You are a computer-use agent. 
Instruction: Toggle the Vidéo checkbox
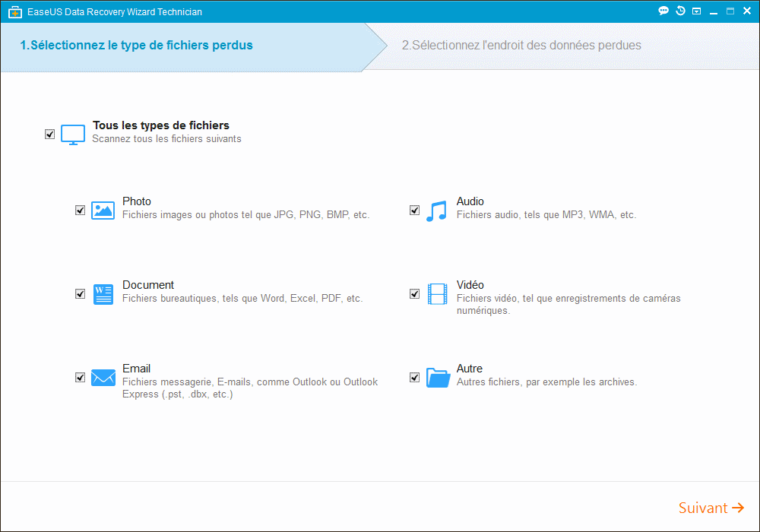[414, 294]
